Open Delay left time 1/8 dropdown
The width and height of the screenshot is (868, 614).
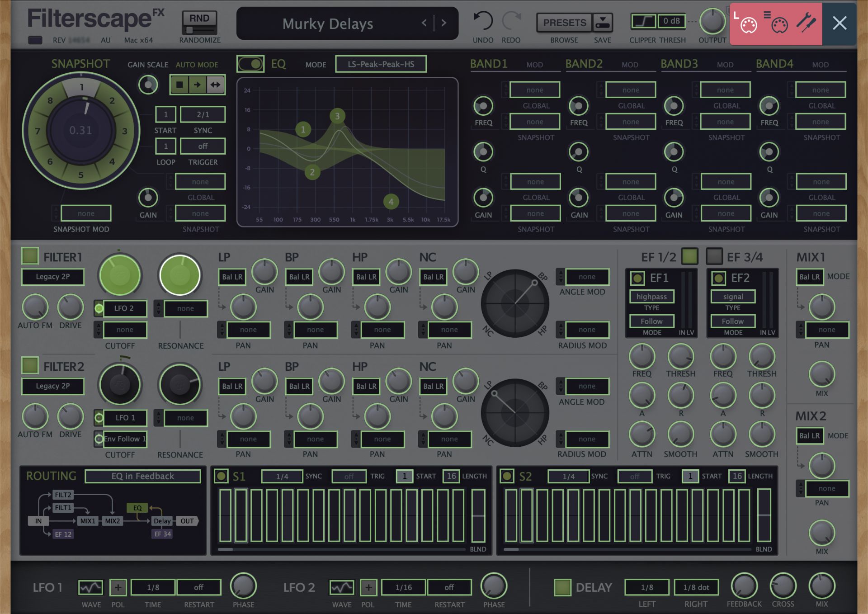click(x=647, y=587)
